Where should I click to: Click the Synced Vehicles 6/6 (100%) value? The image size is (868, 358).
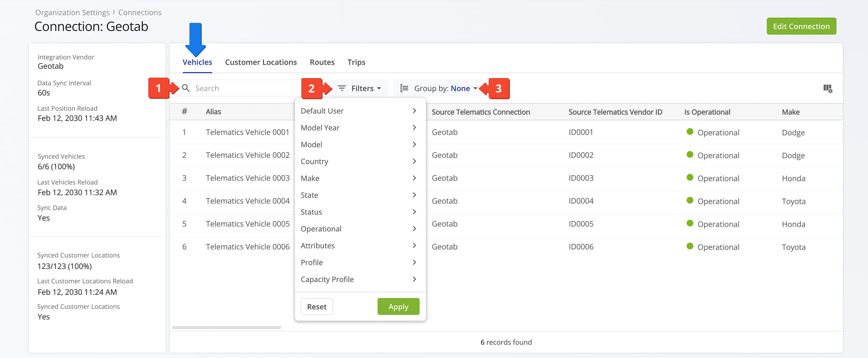click(56, 166)
